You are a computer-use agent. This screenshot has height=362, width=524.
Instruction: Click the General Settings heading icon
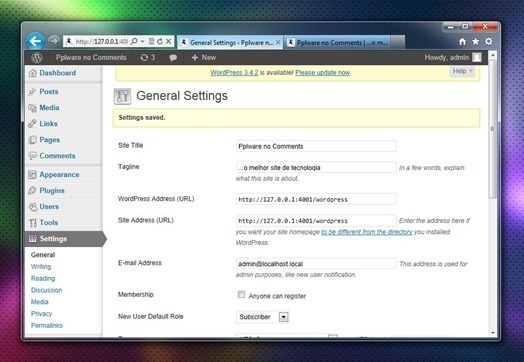[122, 96]
